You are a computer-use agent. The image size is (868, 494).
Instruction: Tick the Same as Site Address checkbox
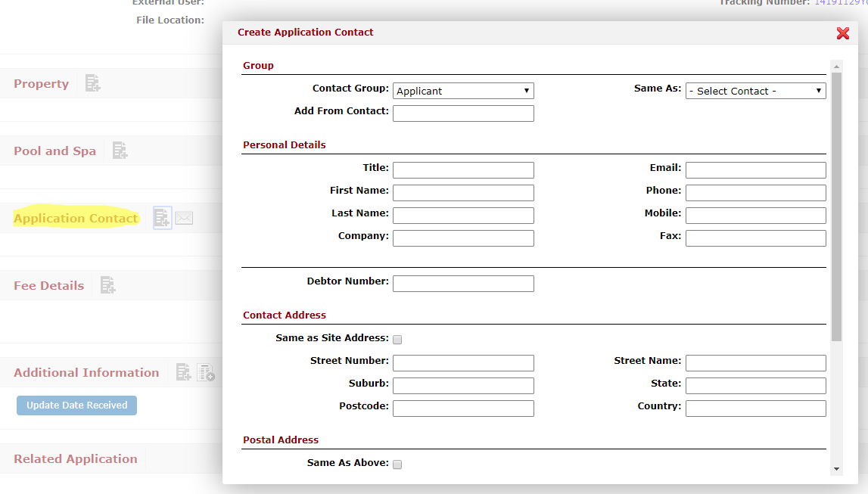[397, 340]
